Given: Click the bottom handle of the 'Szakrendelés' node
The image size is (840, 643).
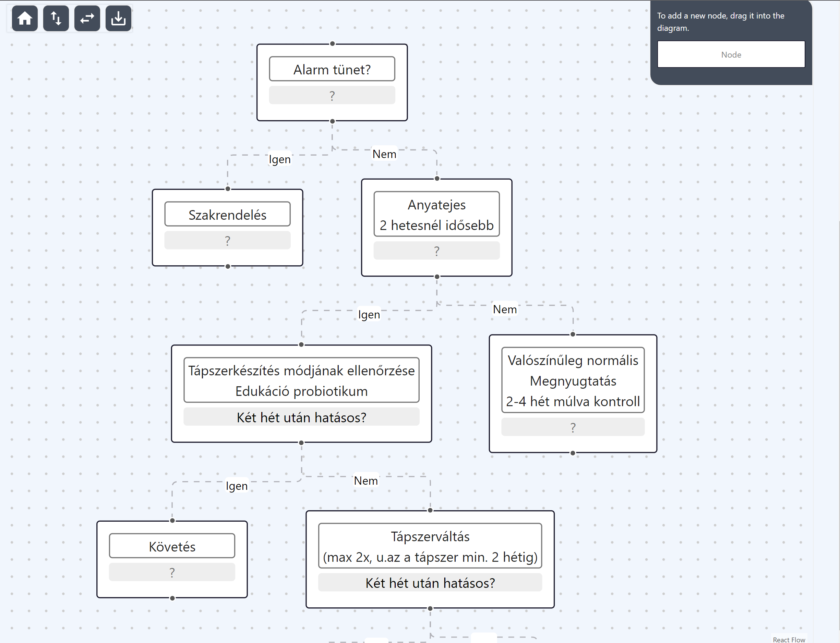Looking at the screenshot, I should 228,266.
